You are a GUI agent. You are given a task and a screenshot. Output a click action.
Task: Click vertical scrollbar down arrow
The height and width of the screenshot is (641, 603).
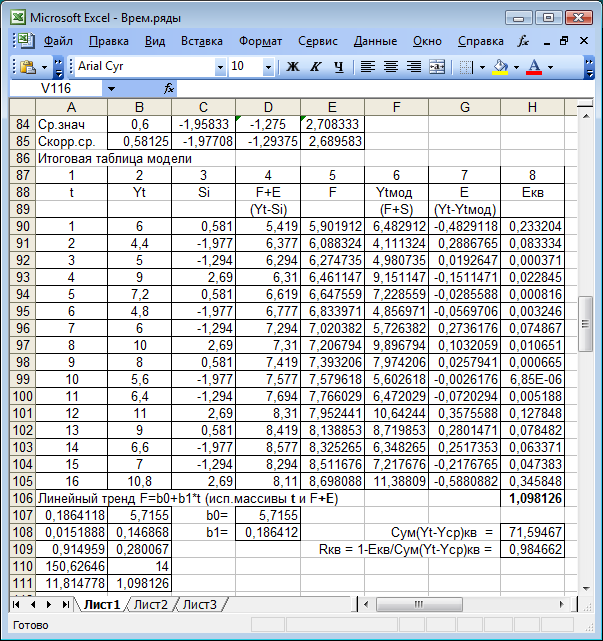pos(586,589)
